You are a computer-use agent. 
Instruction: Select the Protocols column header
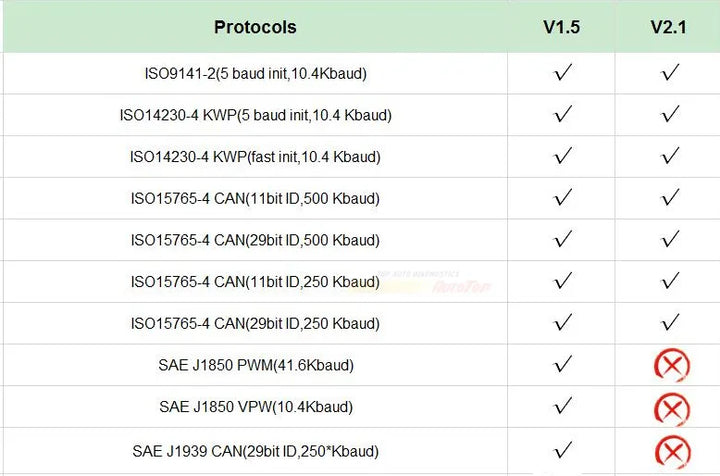(x=255, y=27)
